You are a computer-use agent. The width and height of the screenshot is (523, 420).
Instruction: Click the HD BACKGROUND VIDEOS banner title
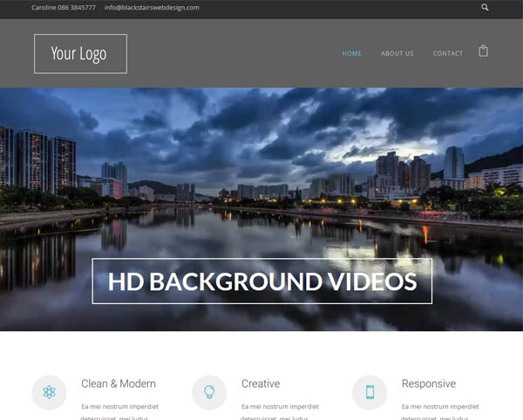coord(262,281)
